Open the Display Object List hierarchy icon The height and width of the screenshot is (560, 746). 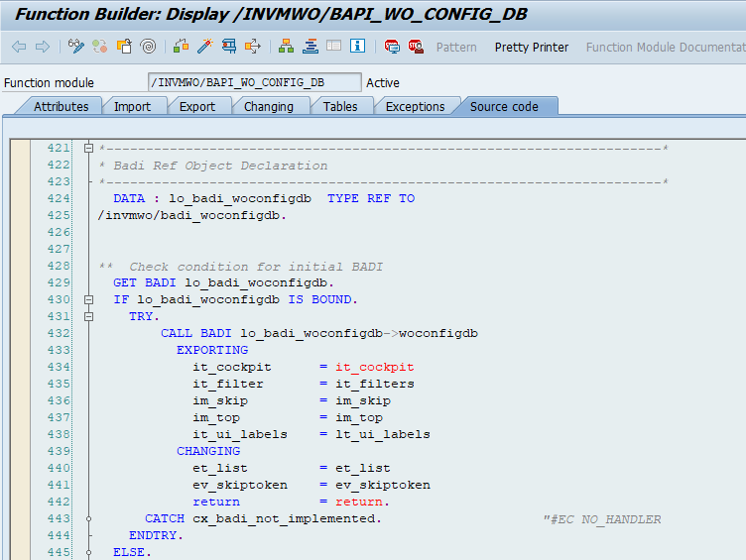pos(287,47)
